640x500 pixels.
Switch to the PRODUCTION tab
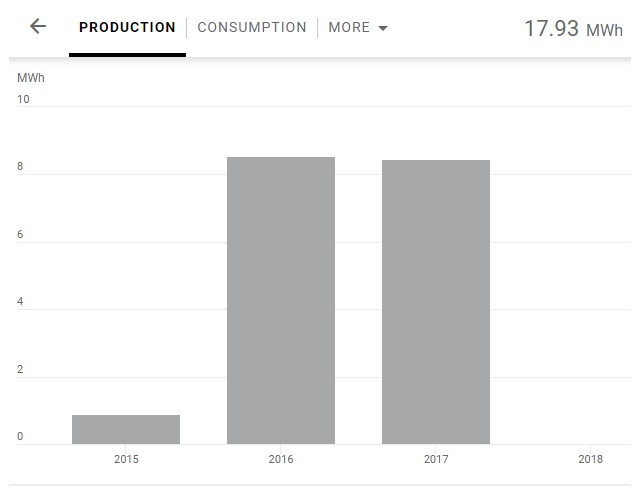(127, 28)
